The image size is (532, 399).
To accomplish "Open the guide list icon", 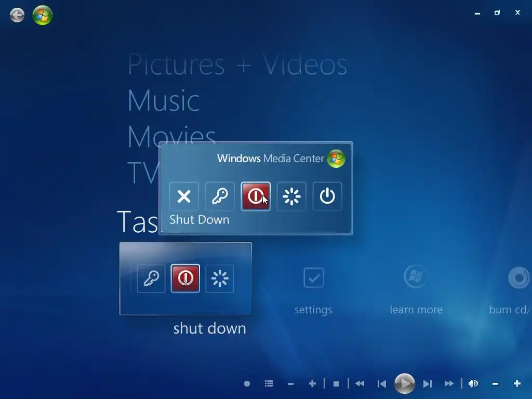I will [x=269, y=384].
